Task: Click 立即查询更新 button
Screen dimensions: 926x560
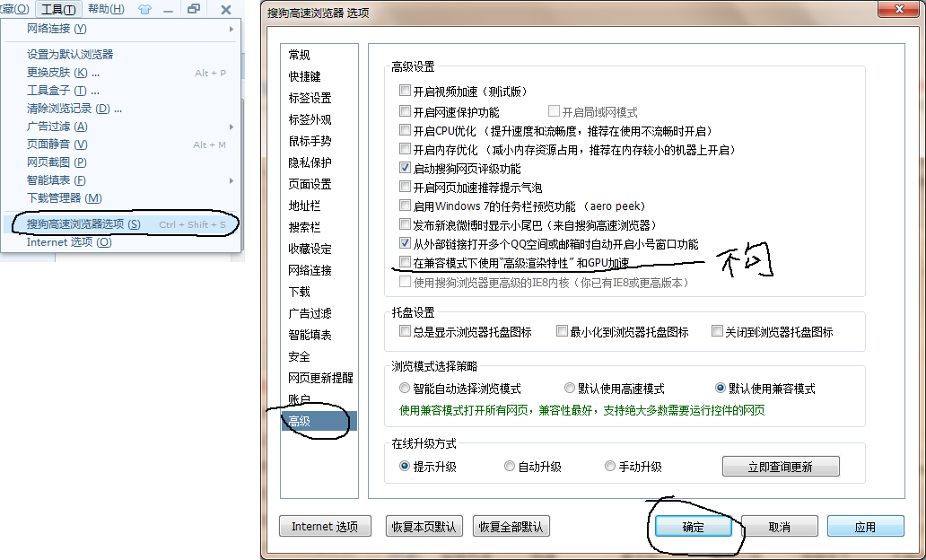Action: pyautogui.click(x=781, y=467)
